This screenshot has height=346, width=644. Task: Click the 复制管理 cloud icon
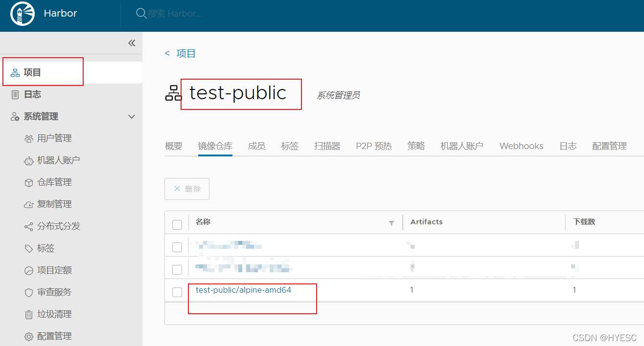tap(28, 204)
